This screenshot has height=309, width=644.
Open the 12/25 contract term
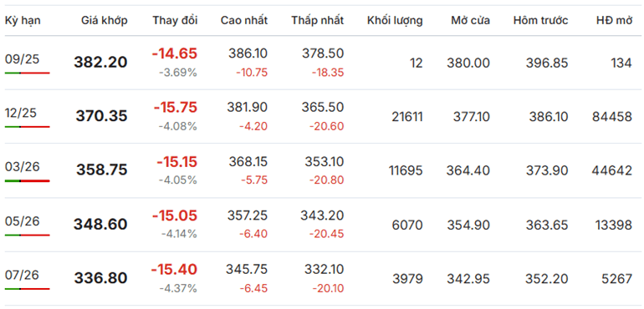pyautogui.click(x=23, y=114)
